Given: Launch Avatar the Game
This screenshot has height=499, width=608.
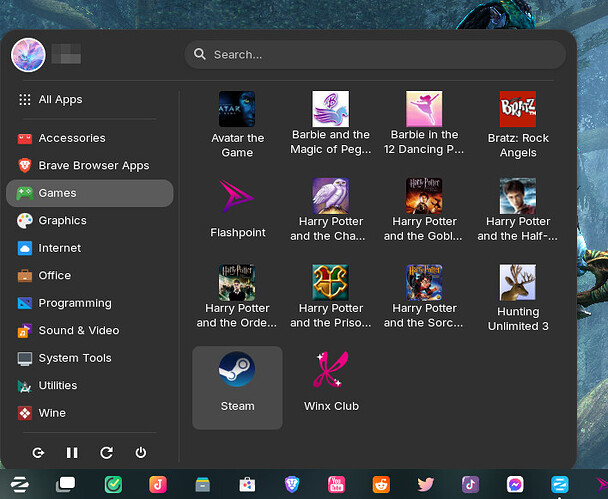Looking at the screenshot, I should click(x=237, y=125).
